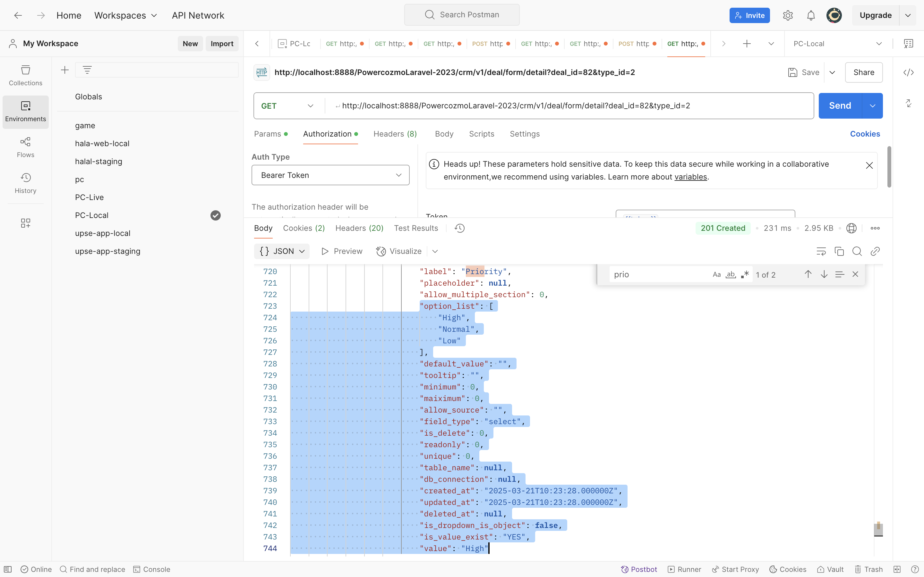Toggle whole word match in search
Viewport: 924px width, 577px height.
point(731,274)
